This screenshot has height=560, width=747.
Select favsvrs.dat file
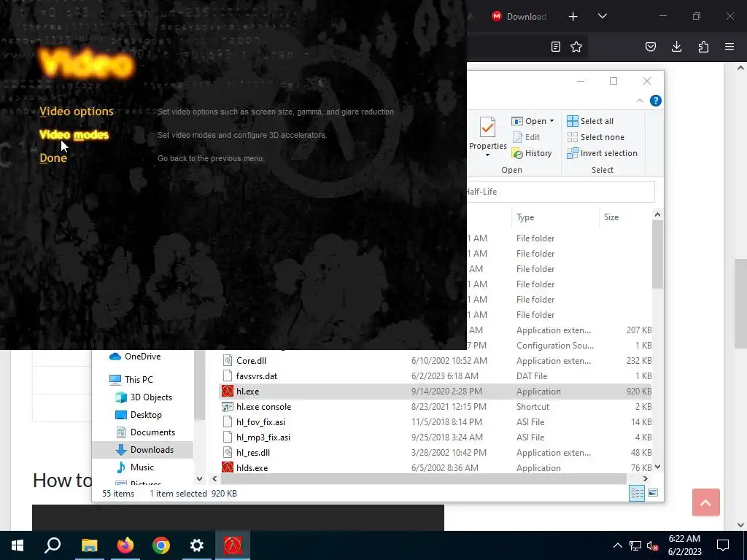(x=436, y=376)
